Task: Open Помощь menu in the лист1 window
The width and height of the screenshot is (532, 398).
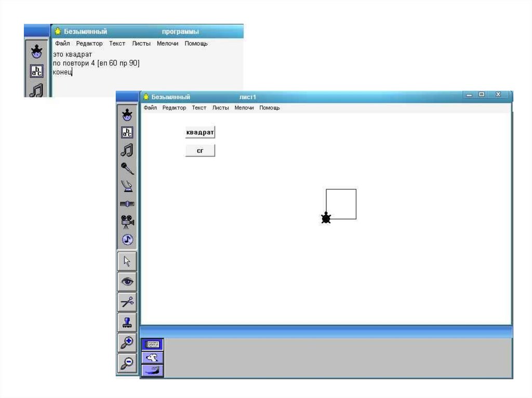Action: click(x=270, y=108)
